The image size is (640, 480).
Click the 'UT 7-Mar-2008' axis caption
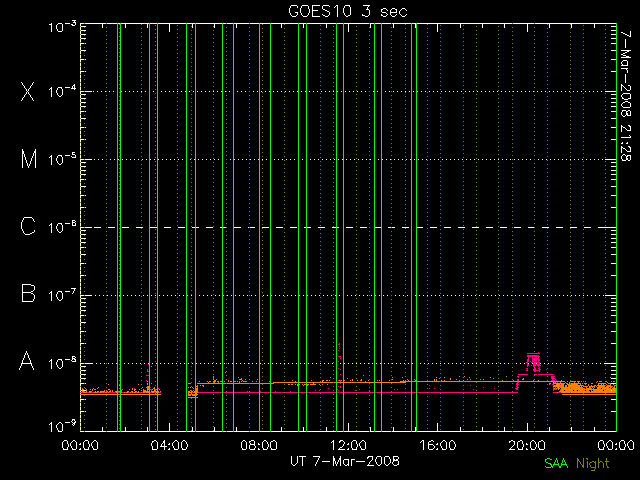tap(345, 461)
